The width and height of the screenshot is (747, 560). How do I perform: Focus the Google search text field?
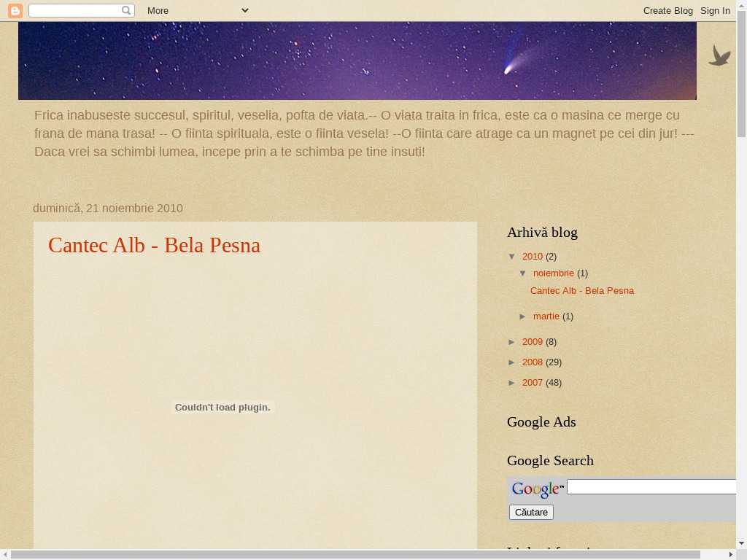[x=651, y=486]
